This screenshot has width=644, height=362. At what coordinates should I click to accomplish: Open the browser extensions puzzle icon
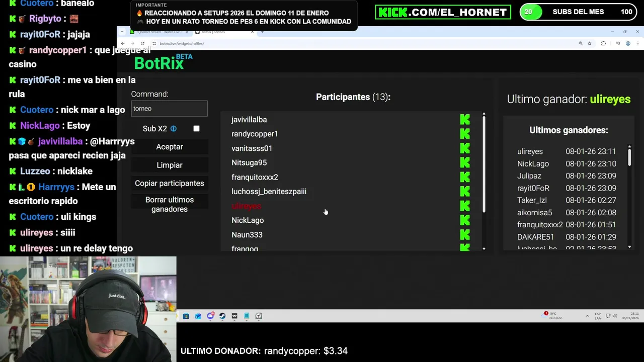(603, 43)
